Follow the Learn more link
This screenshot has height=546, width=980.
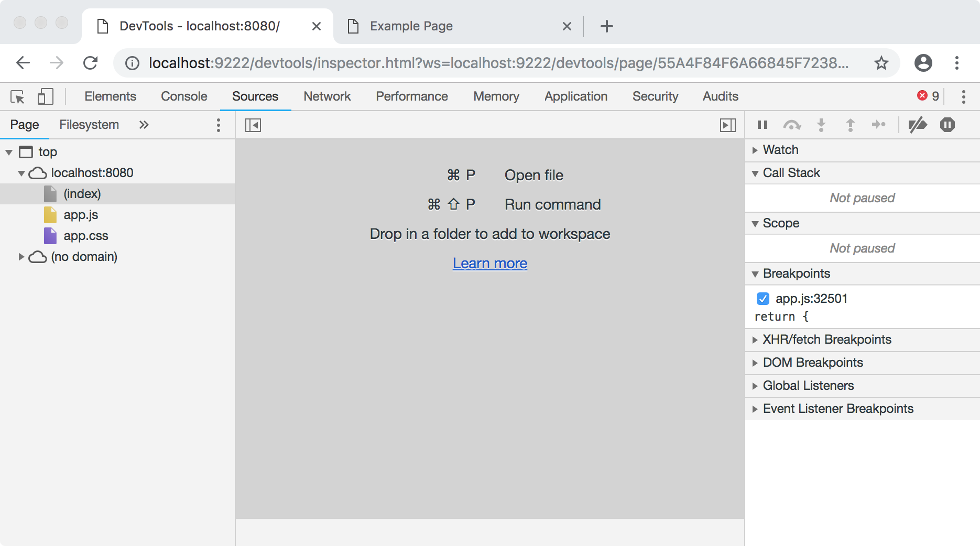[490, 263]
